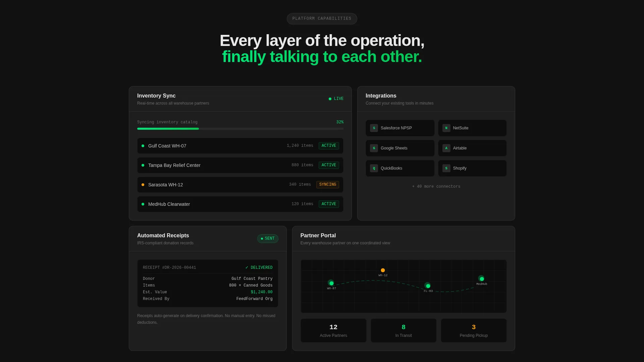Click the FeedForward Org value
Screen dimensions: 644x362
click(254, 299)
